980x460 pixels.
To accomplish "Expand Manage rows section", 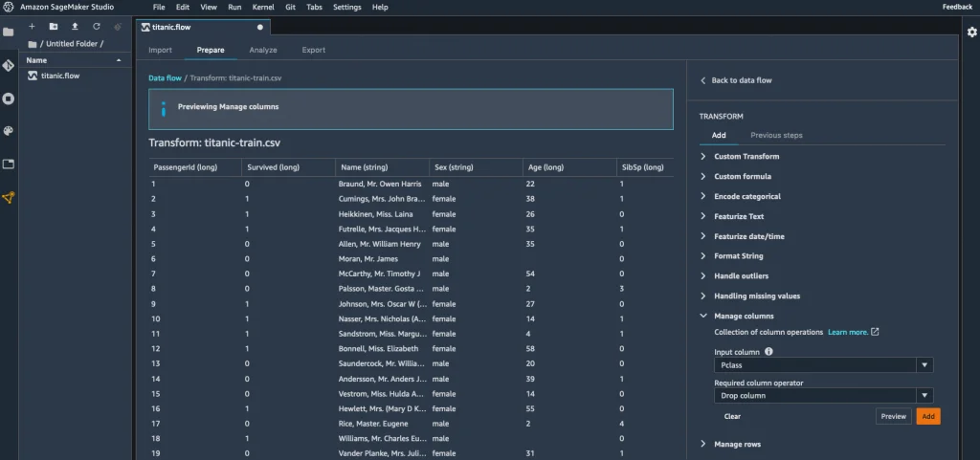I will click(738, 444).
